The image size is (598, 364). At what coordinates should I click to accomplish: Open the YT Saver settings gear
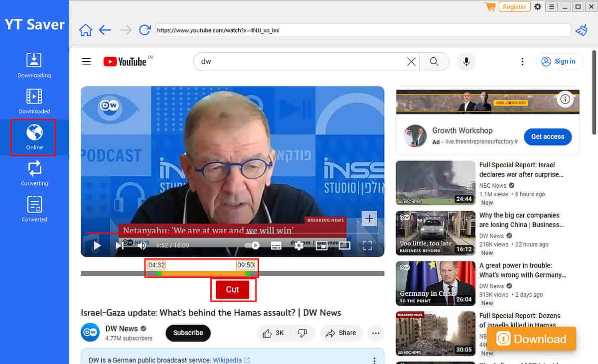point(537,6)
